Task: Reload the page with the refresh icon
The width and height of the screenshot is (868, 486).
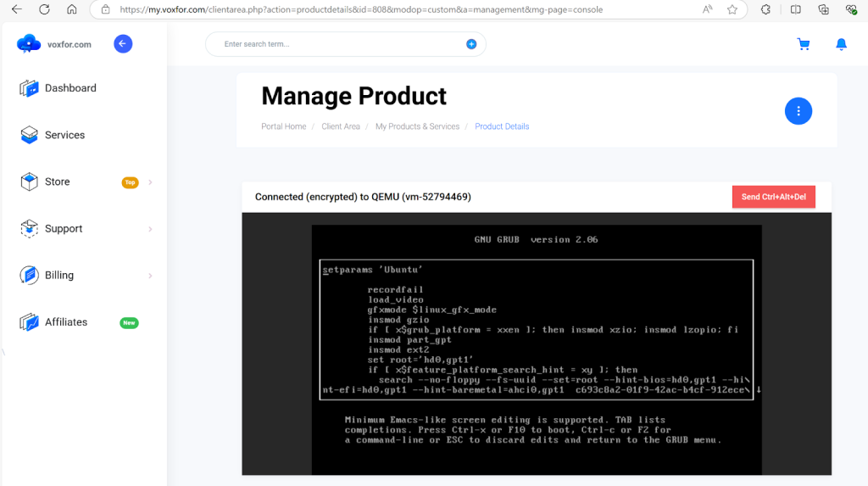Action: coord(44,9)
